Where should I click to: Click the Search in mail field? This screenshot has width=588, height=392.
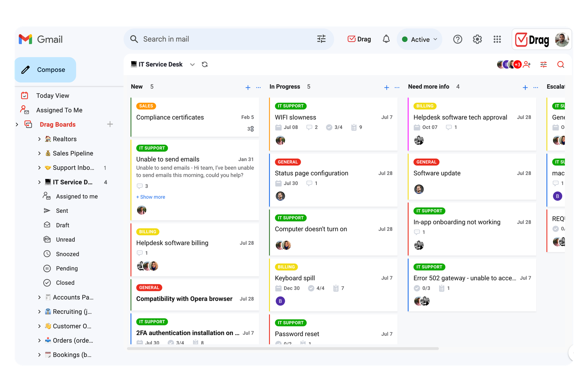tap(228, 39)
